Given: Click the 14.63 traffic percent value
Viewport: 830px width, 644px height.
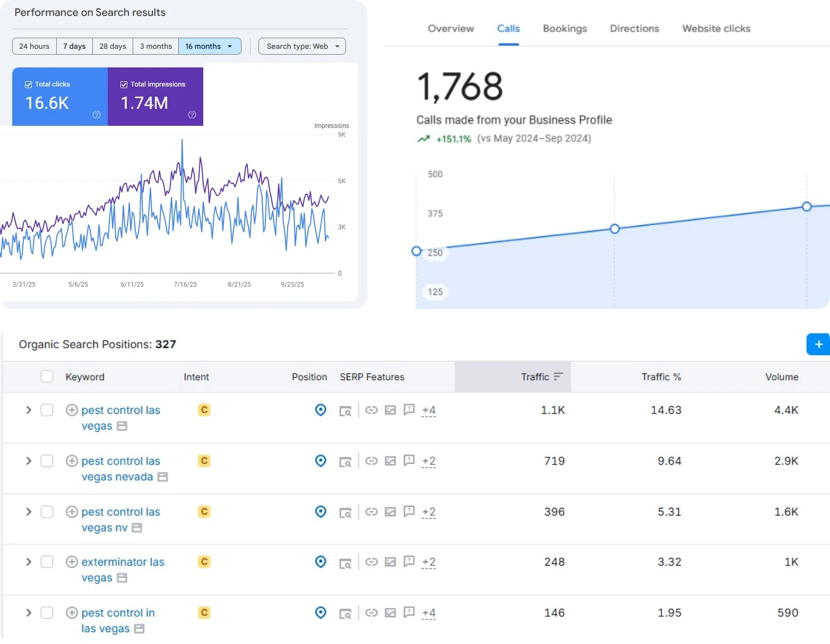Looking at the screenshot, I should click(x=666, y=410).
